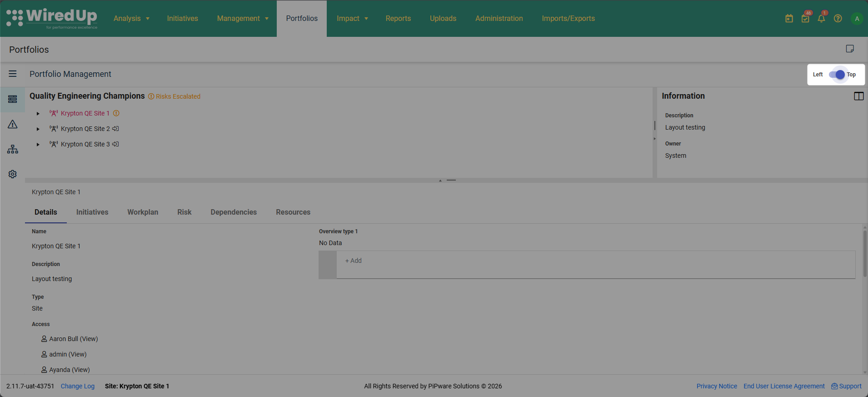Open the Portfolios top navigation tab
Viewport: 868px width, 397px height.
302,19
